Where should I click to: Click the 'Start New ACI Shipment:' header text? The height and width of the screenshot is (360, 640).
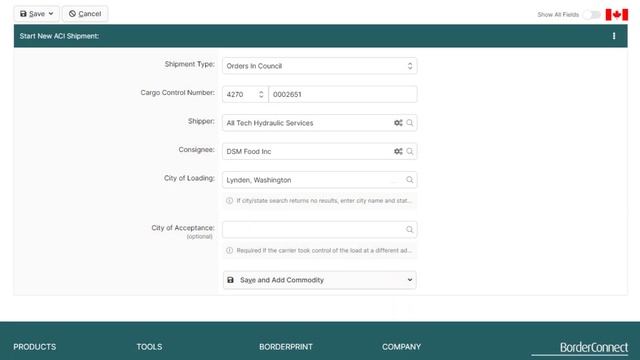click(x=59, y=36)
